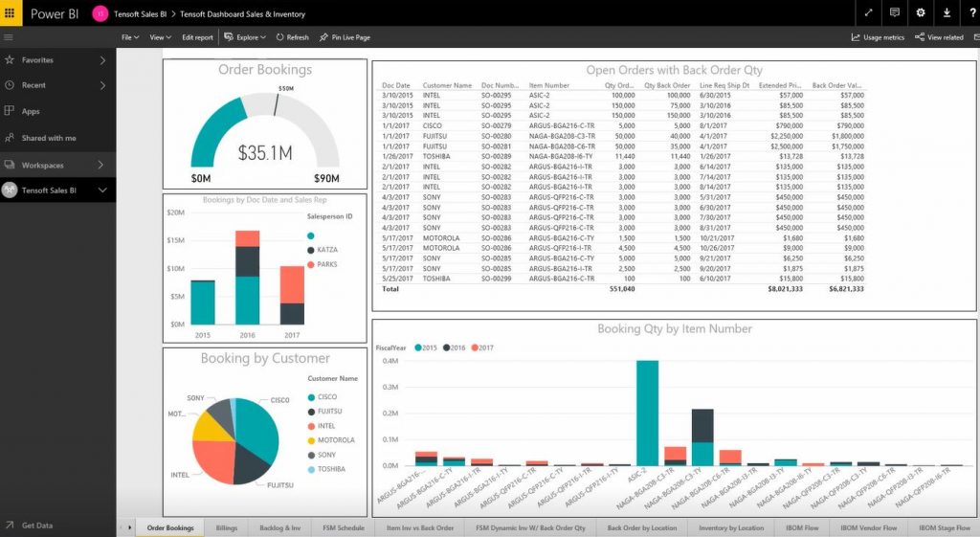Click the Recent clock icon
This screenshot has width=980, height=537.
click(10, 85)
